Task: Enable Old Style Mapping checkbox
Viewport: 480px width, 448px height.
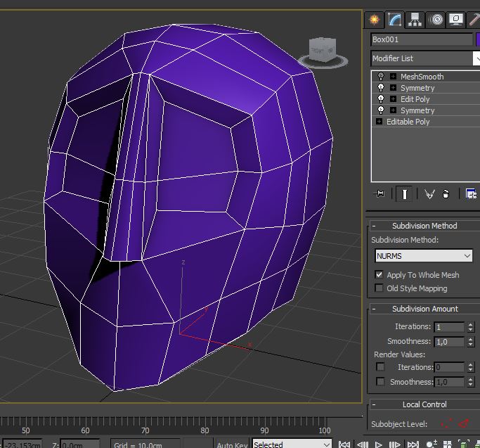Action: 380,288
